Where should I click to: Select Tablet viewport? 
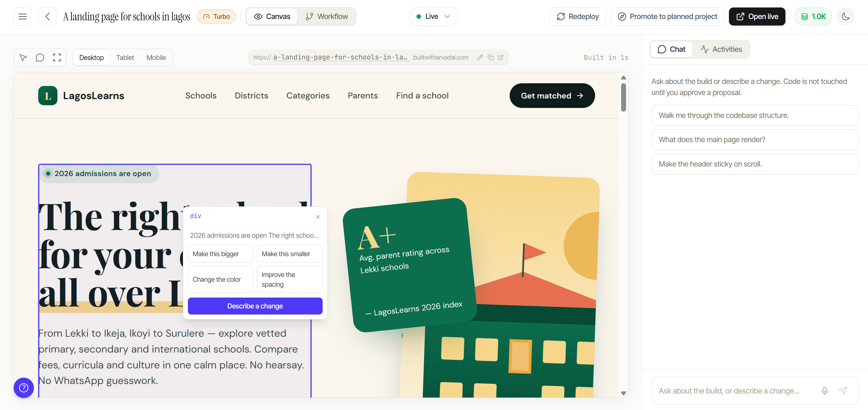coord(125,58)
